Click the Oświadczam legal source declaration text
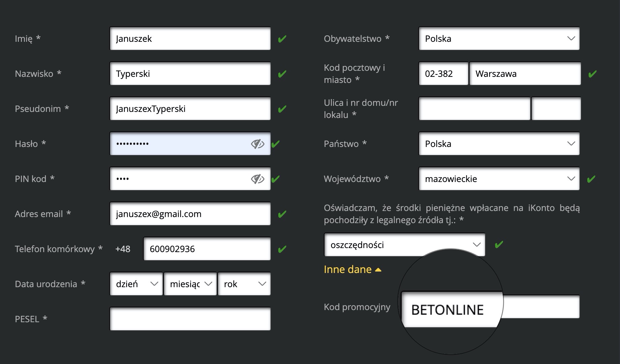 coord(452,214)
